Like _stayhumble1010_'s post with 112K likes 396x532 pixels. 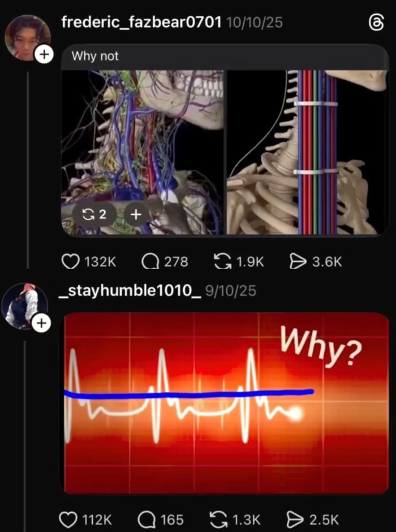click(68, 520)
